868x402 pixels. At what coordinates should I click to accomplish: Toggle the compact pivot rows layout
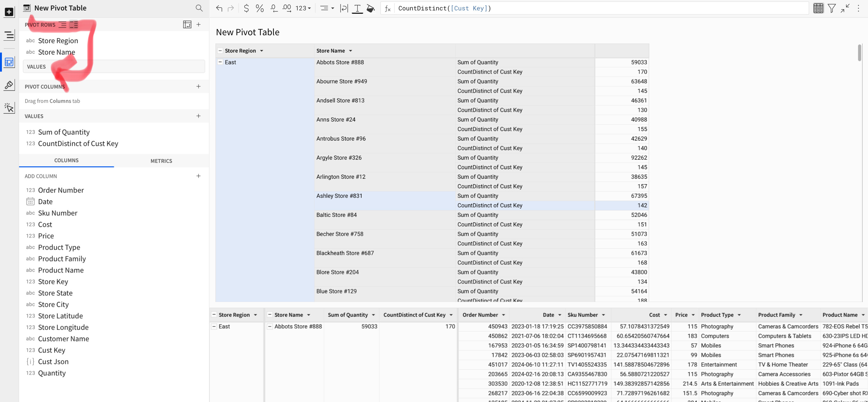pyautogui.click(x=63, y=24)
